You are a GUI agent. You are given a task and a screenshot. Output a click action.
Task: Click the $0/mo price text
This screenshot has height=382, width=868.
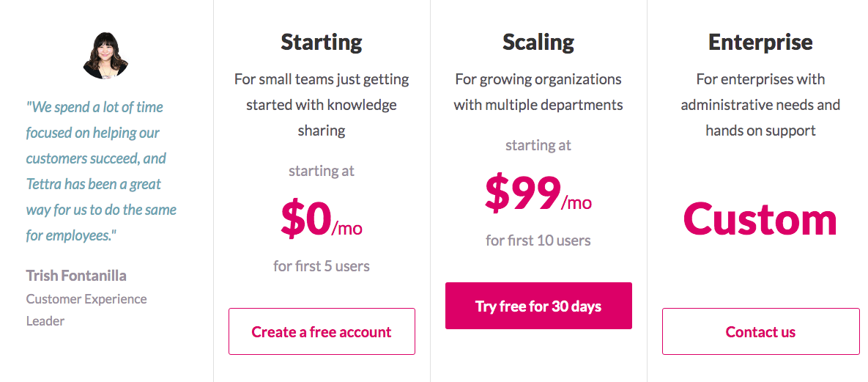[x=322, y=219]
